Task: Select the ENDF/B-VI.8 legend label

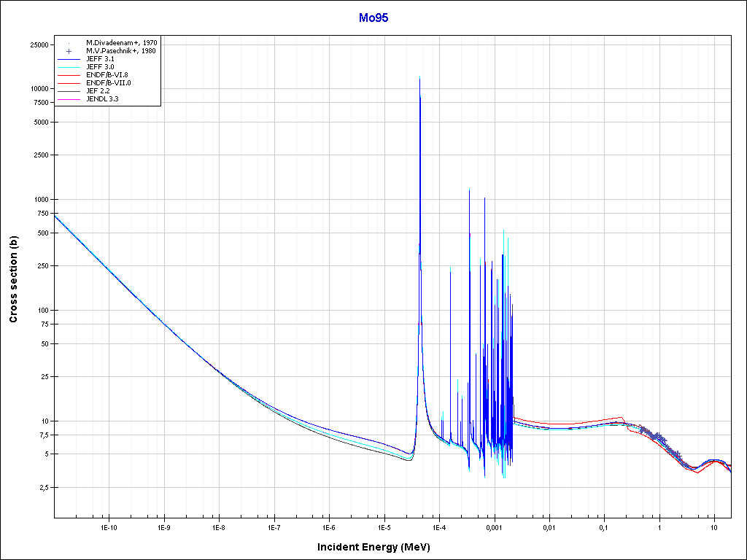Action: pyautogui.click(x=107, y=75)
